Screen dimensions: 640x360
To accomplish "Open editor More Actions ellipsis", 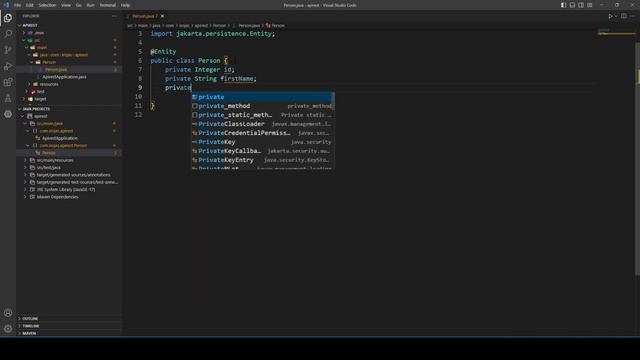I will [x=632, y=16].
